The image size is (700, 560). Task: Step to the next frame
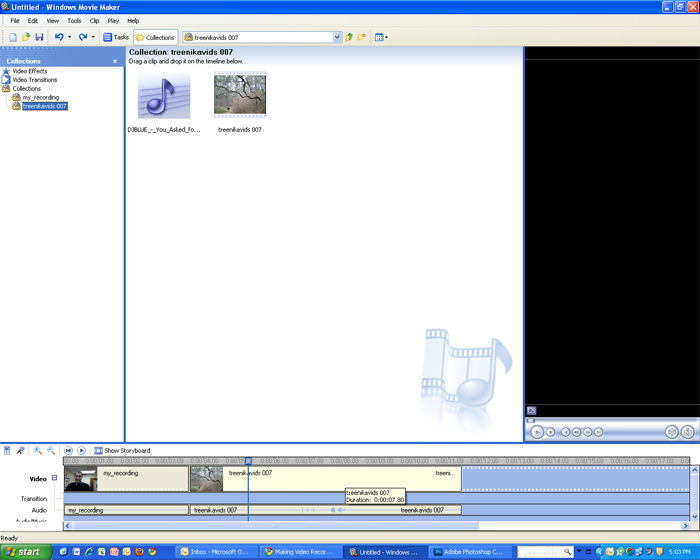point(588,432)
